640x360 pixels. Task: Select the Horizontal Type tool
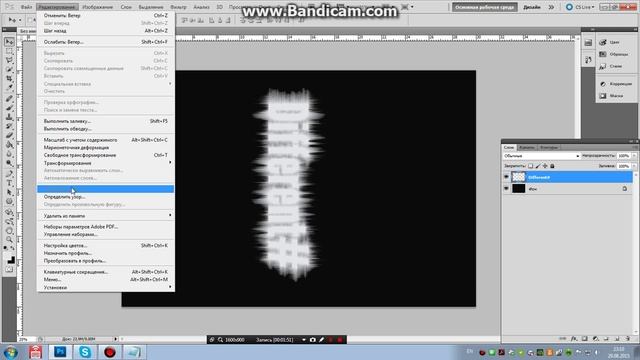pos(9,183)
